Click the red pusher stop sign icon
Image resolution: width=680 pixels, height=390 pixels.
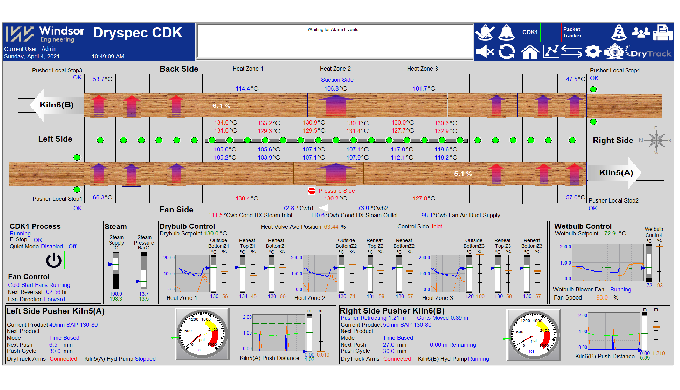click(311, 191)
